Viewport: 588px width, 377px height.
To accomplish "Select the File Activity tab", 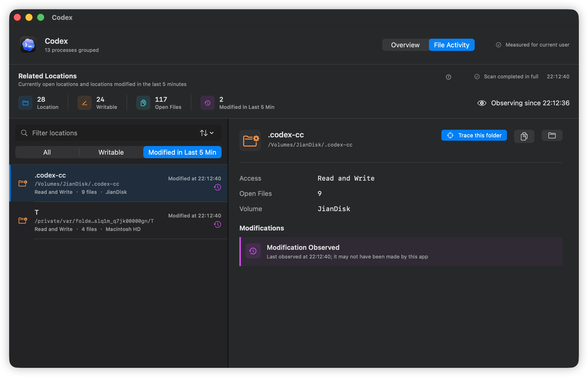I will pos(452,45).
